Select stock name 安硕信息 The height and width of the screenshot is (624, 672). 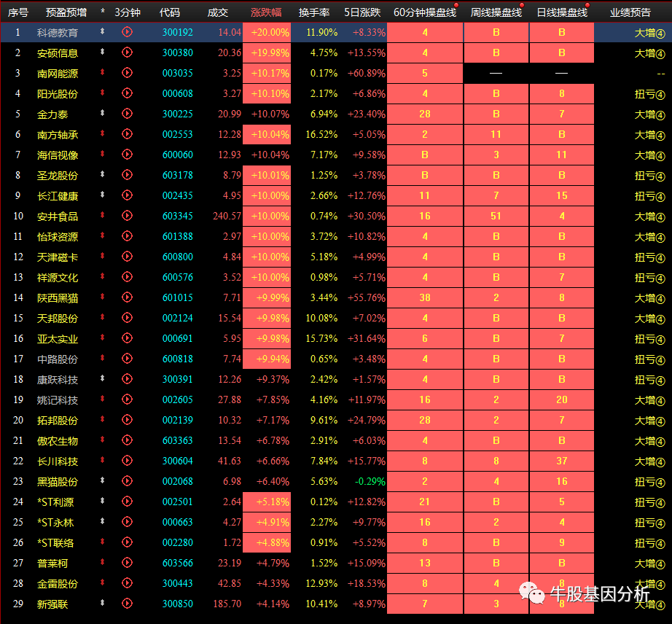(58, 53)
